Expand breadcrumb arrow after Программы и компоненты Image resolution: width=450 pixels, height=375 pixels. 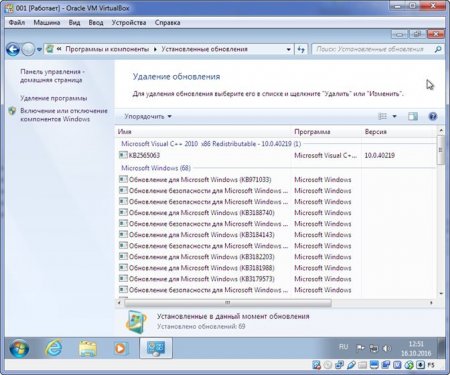[x=155, y=49]
